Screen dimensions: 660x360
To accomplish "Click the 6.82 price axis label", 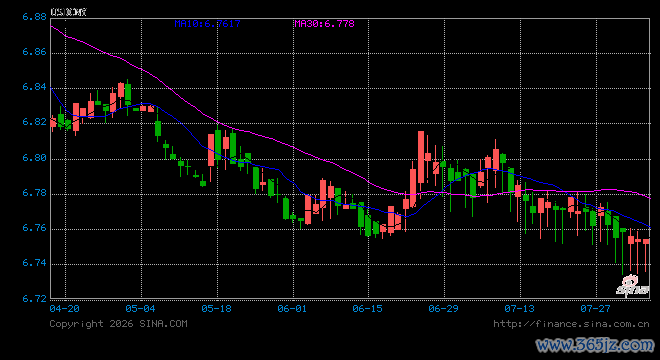I will pyautogui.click(x=34, y=122).
